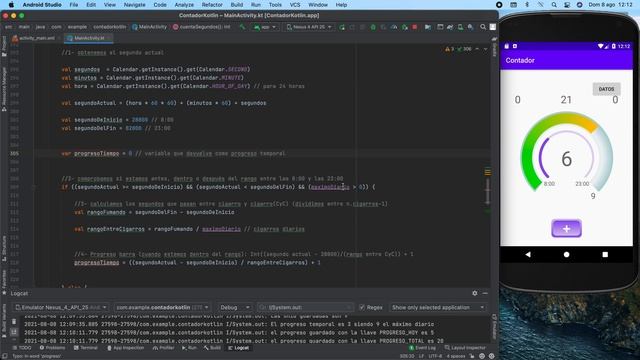Click the Make Project hammer icon

point(242,27)
